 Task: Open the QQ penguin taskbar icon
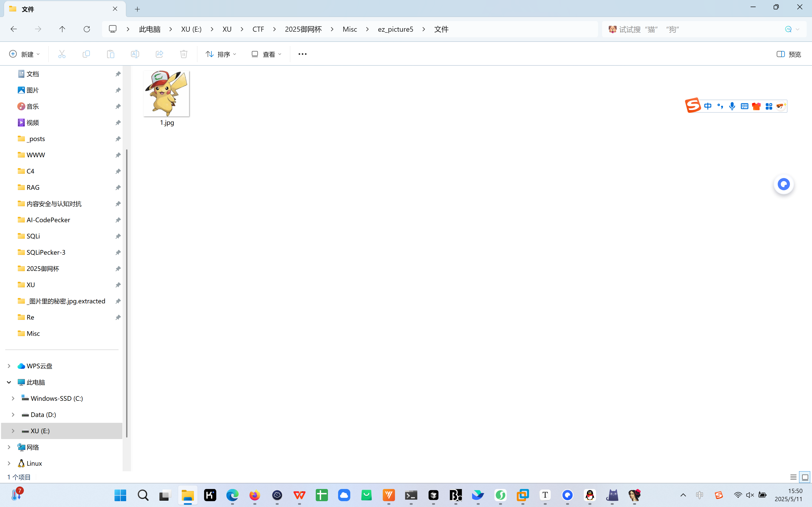(x=590, y=495)
